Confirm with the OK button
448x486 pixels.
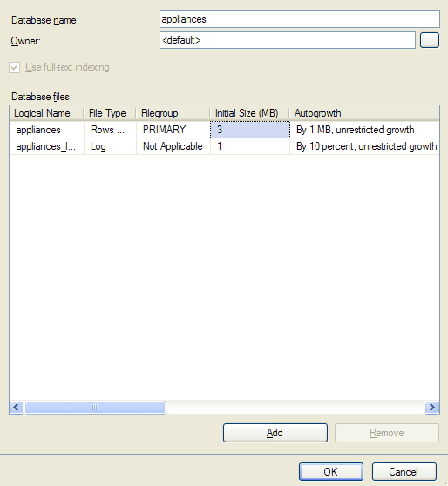[331, 471]
